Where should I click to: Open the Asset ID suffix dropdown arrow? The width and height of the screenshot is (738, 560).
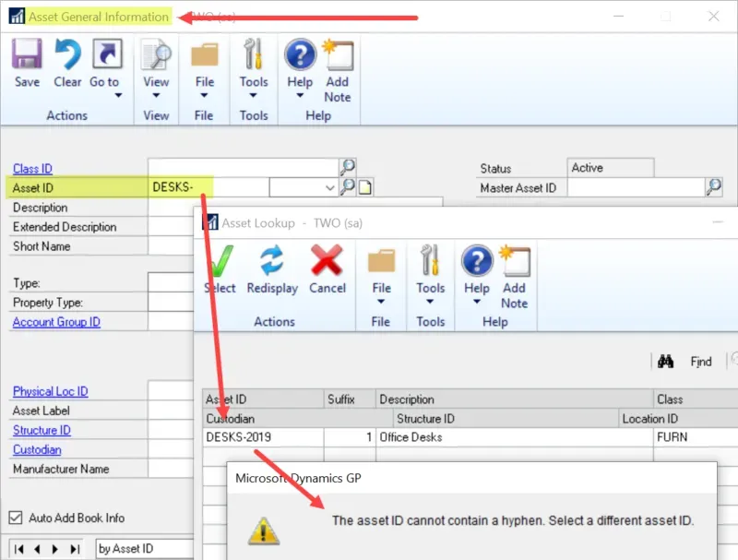pyautogui.click(x=329, y=187)
